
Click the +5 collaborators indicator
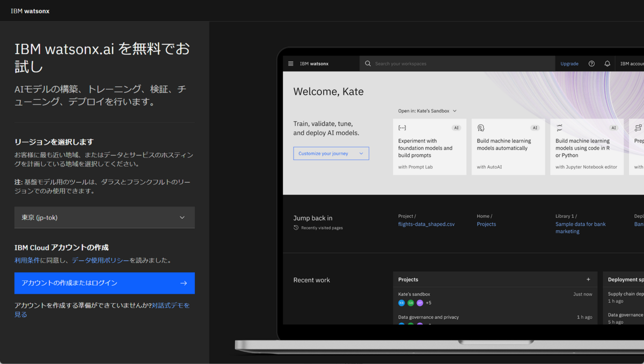(428, 303)
